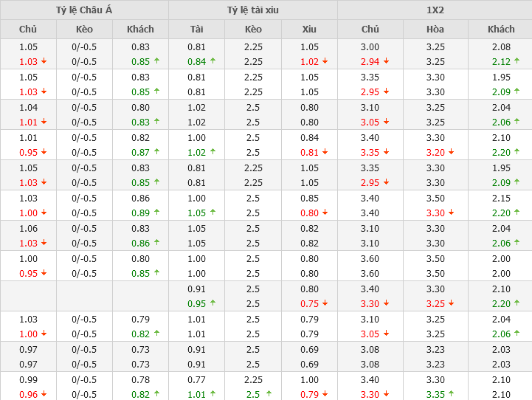Screen dimensions: 532x400
Task: Click the green up arrow next to 0.89
Action: (156, 213)
